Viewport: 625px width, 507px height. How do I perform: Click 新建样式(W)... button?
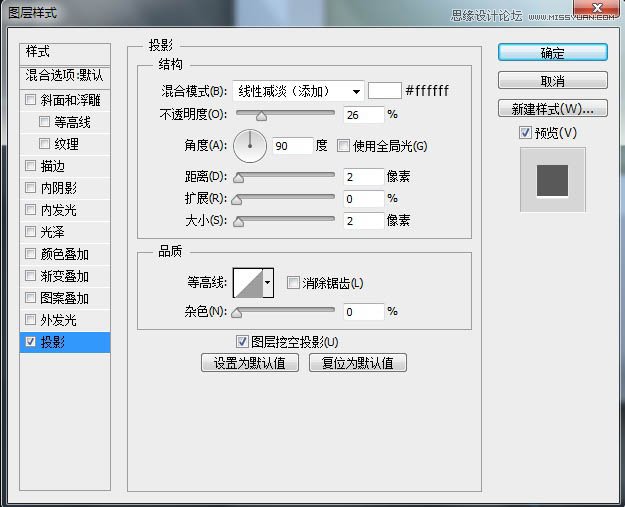point(552,108)
